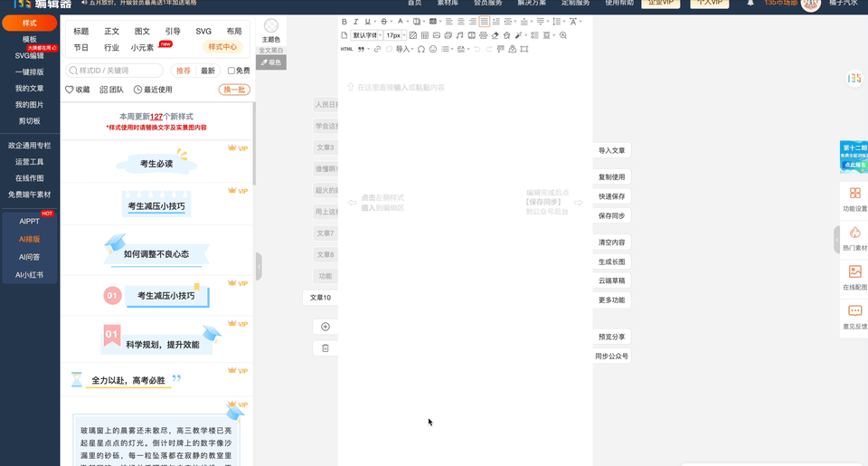
Task: Switch to 标题 style tab
Action: click(80, 31)
